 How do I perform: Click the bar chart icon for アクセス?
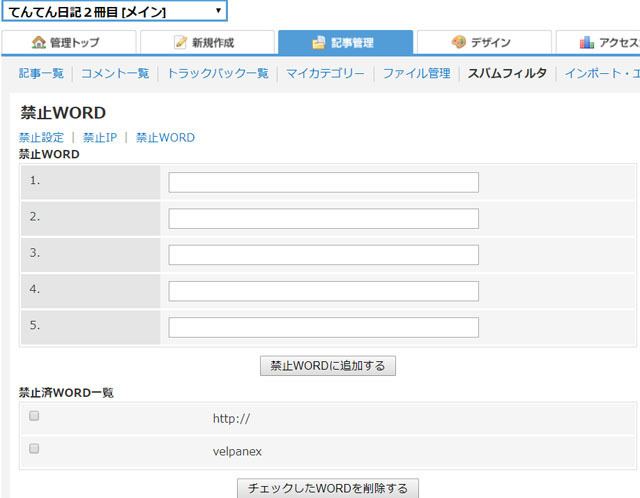[x=587, y=42]
